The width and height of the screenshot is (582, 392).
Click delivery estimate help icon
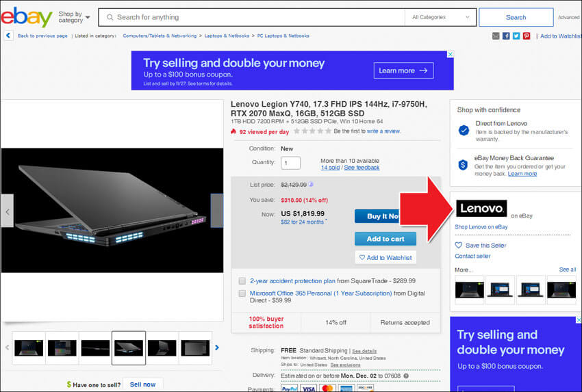point(406,376)
